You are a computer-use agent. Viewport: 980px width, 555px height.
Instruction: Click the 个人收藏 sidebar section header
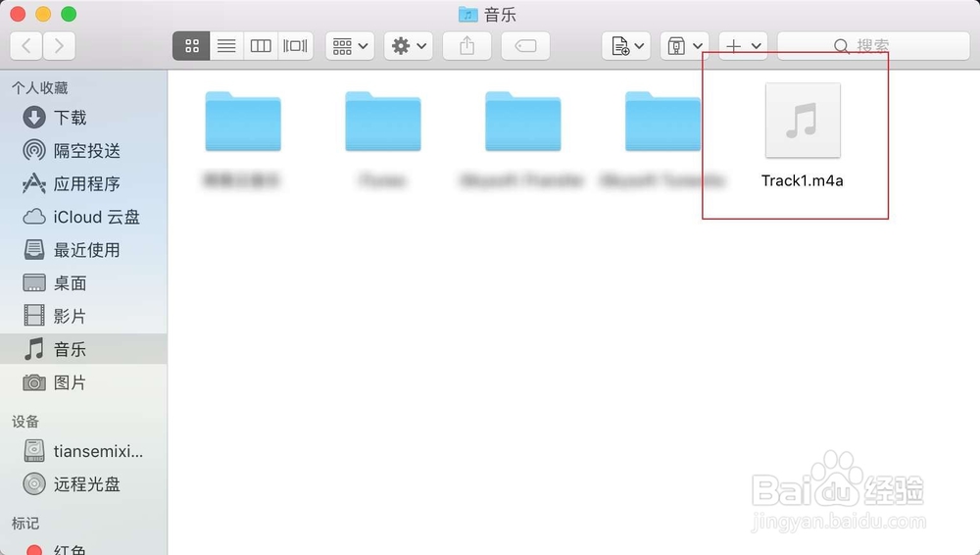[x=40, y=88]
